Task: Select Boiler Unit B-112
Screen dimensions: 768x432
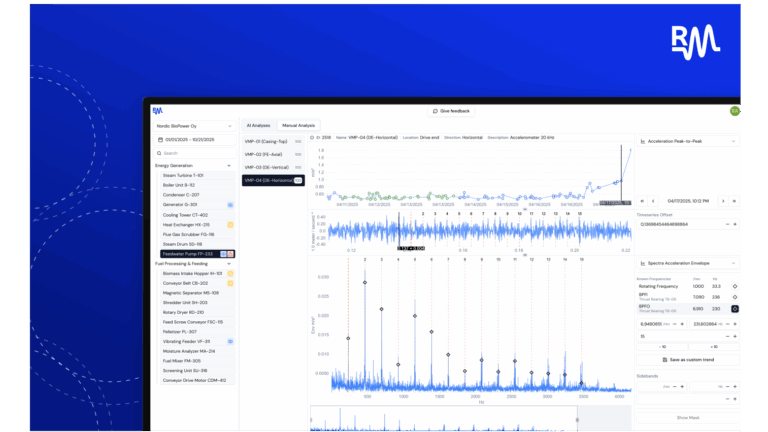Action: click(x=197, y=185)
